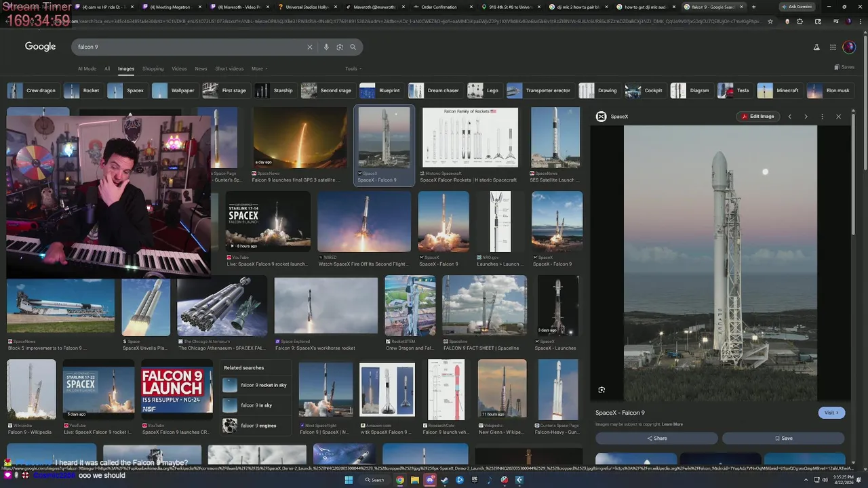Open Learn More copyright link
This screenshot has height=488, width=868.
(x=672, y=424)
